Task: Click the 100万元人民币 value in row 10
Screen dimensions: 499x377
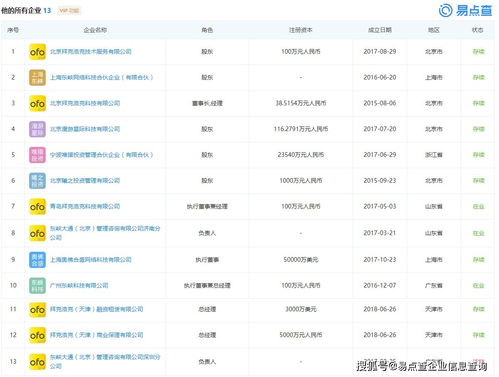Action: 301,285
